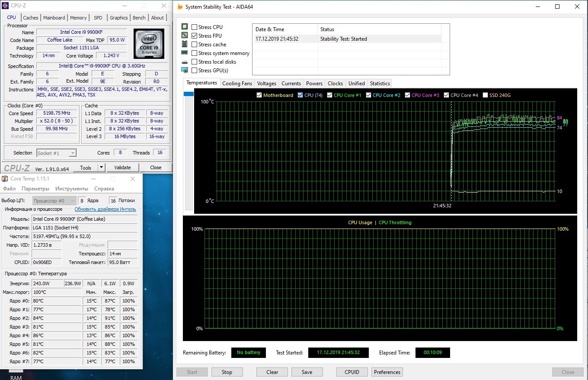Click the Save button in AIDA64
This screenshot has width=588, height=380.
coord(307,372)
